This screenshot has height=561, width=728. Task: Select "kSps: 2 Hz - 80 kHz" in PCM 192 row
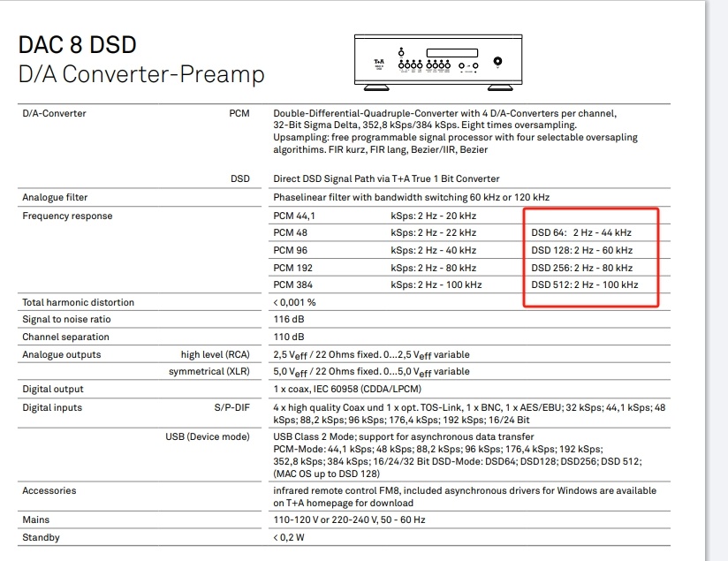(433, 268)
